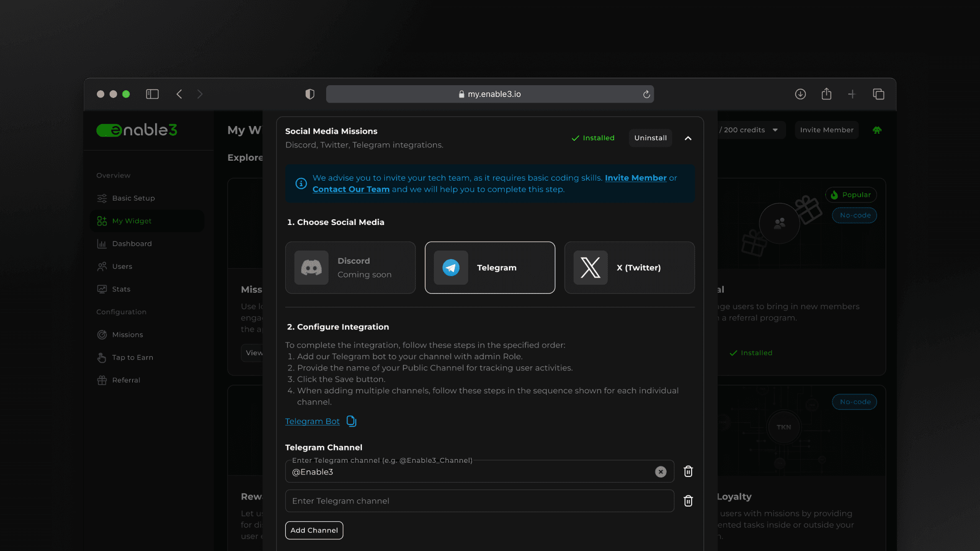Image resolution: width=980 pixels, height=551 pixels.
Task: Click the my.enable3.io address bar
Action: (490, 94)
